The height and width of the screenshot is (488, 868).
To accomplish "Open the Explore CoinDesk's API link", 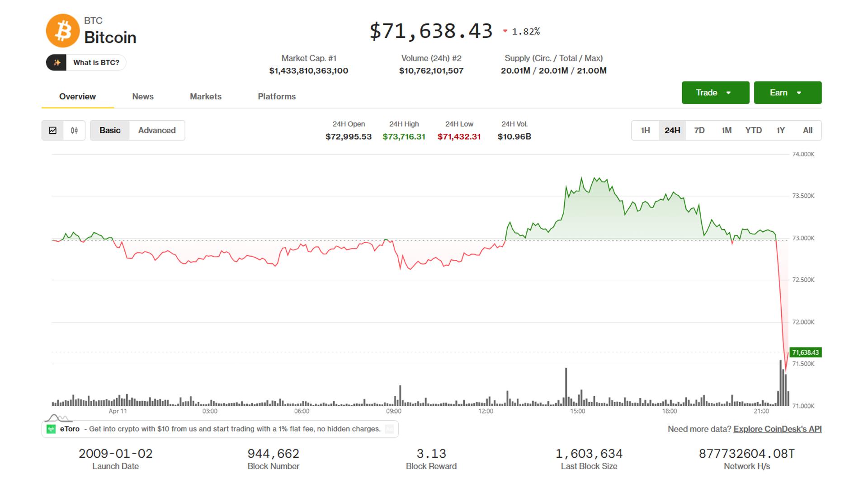I will pyautogui.click(x=778, y=429).
